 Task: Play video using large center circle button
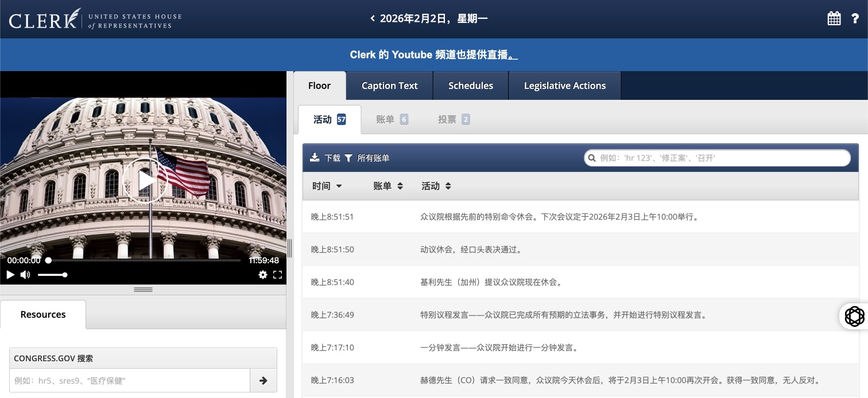(145, 181)
